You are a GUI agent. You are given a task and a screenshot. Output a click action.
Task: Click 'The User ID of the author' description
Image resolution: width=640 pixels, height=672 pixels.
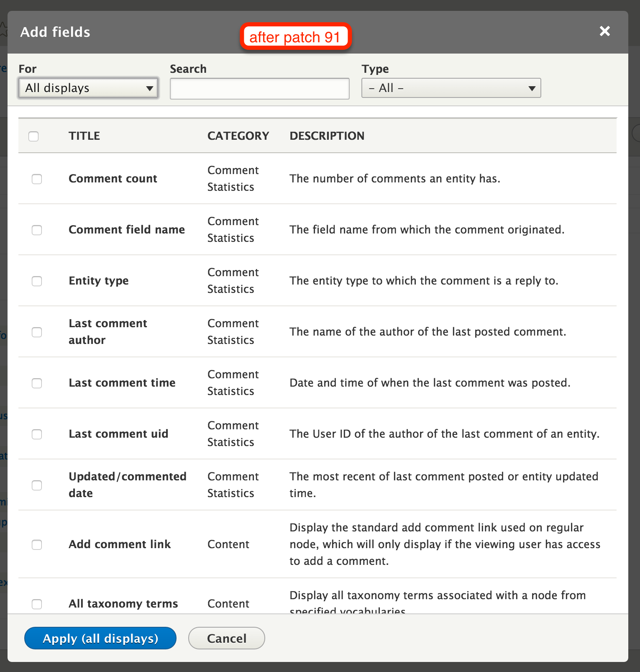point(445,434)
